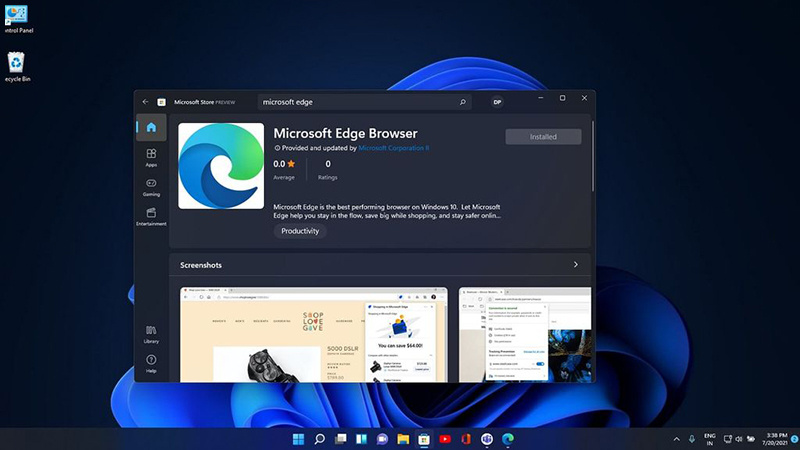This screenshot has width=800, height=450.
Task: Click the Microsoft Edge app logo image
Action: pos(221,166)
